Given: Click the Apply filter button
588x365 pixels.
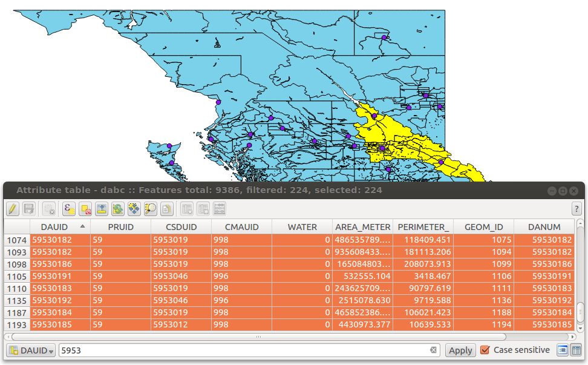Looking at the screenshot, I should pyautogui.click(x=460, y=350).
